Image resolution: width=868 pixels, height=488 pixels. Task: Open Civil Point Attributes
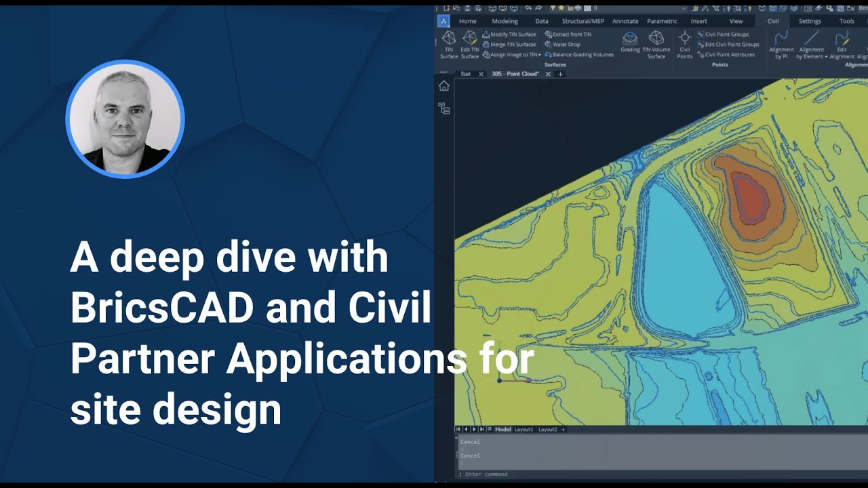point(725,54)
